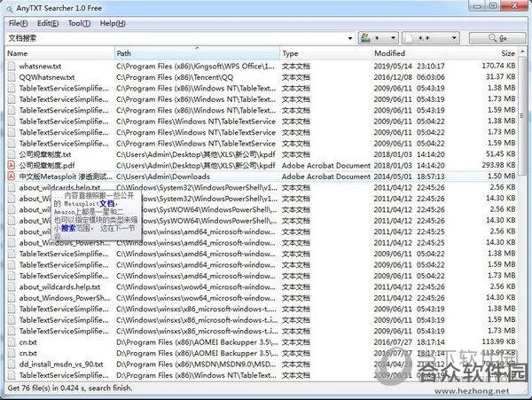Select the QQWhatsnew.txt file name
This screenshot has height=400, width=532.
(47, 77)
